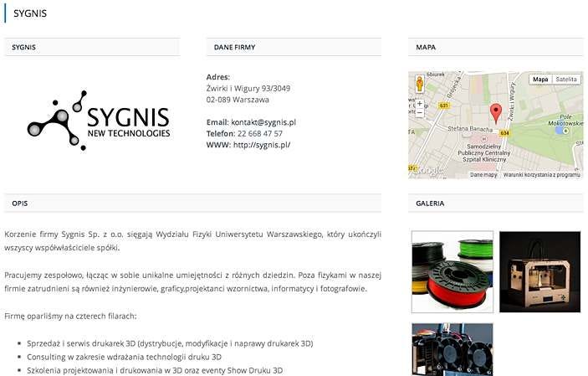This screenshot has height=376, width=588.
Task: Click the paragraph starting Korzenie firmy Sygnis
Action: (192, 241)
